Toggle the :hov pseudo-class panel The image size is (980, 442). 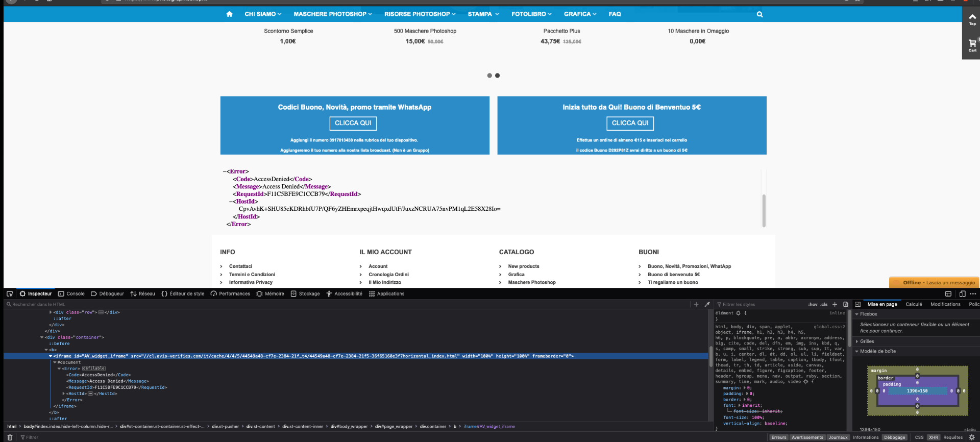pyautogui.click(x=813, y=304)
